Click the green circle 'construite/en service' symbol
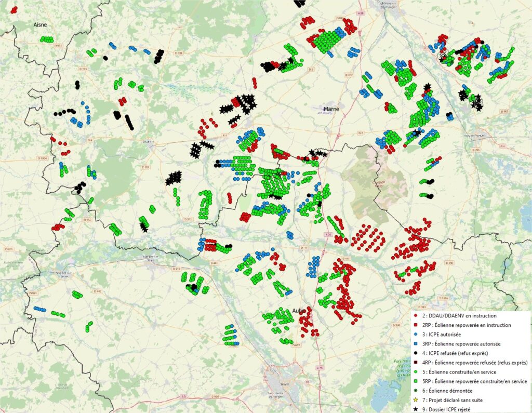This screenshot has height=413, width=532. coord(416,372)
